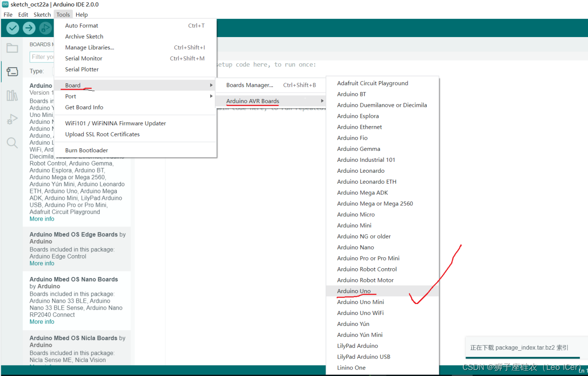Open Serial Monitor from Tools menu
Screen dimensions: 588x376
point(135,58)
